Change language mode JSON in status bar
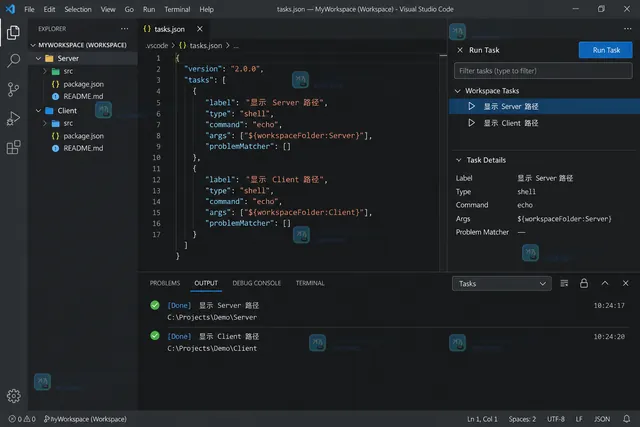640x427 pixels. tap(602, 419)
